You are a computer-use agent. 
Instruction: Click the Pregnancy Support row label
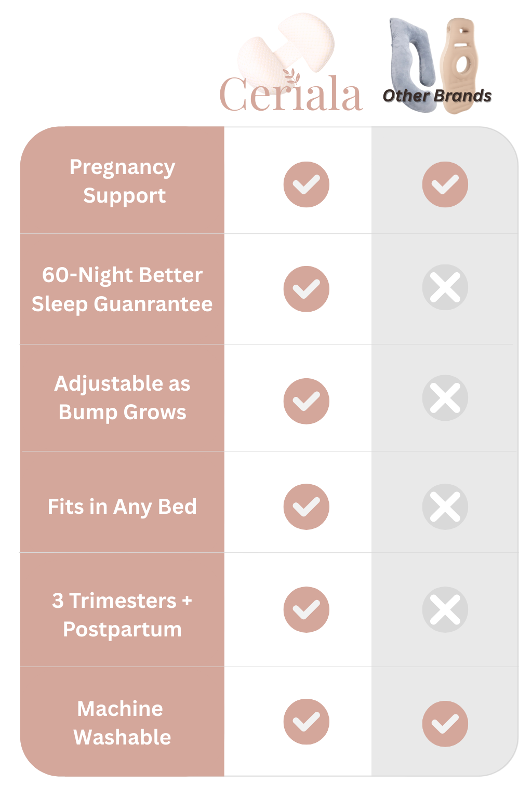123,181
